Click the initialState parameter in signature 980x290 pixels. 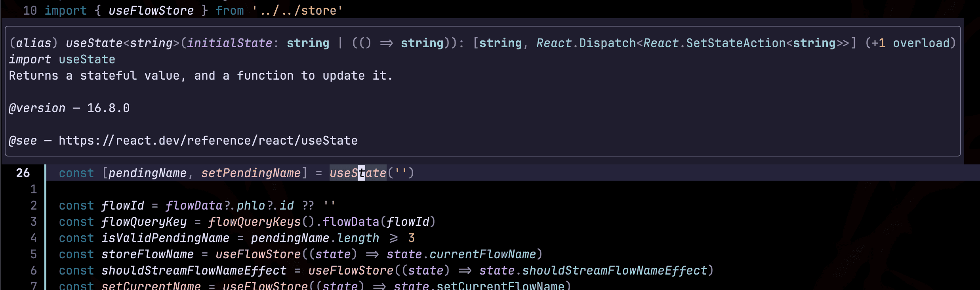229,43
